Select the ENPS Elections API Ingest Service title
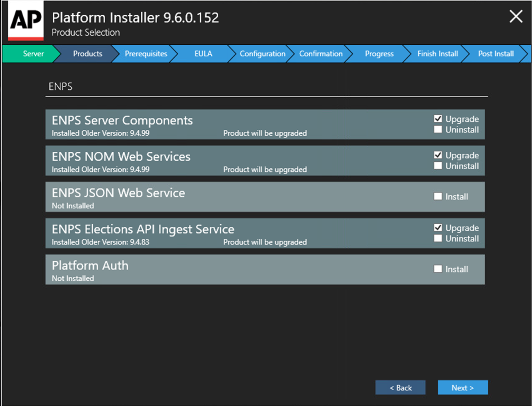 [x=143, y=229]
